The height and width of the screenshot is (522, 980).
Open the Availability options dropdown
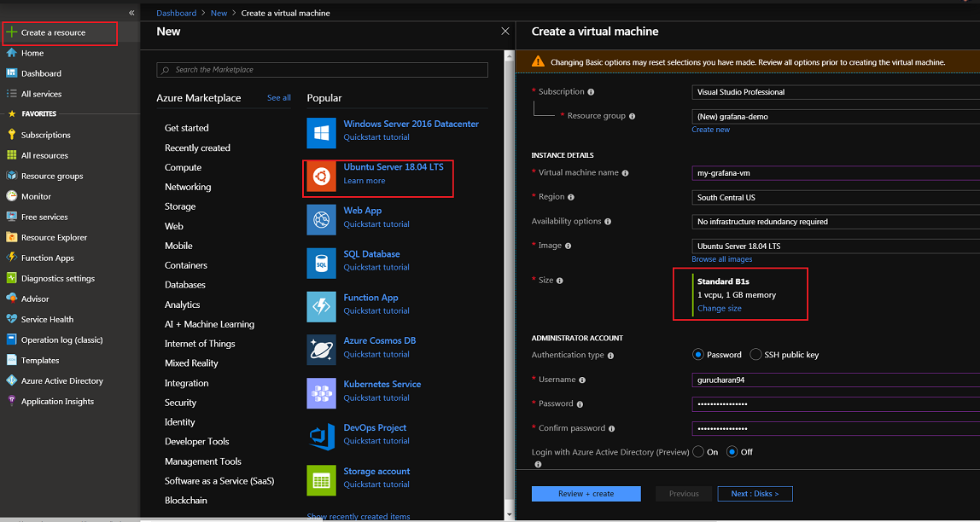(836, 222)
